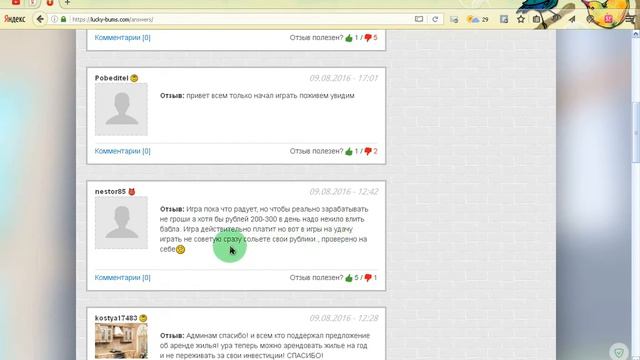Click Pobeditel's avatar placeholder
The image size is (640, 360).
[121, 109]
